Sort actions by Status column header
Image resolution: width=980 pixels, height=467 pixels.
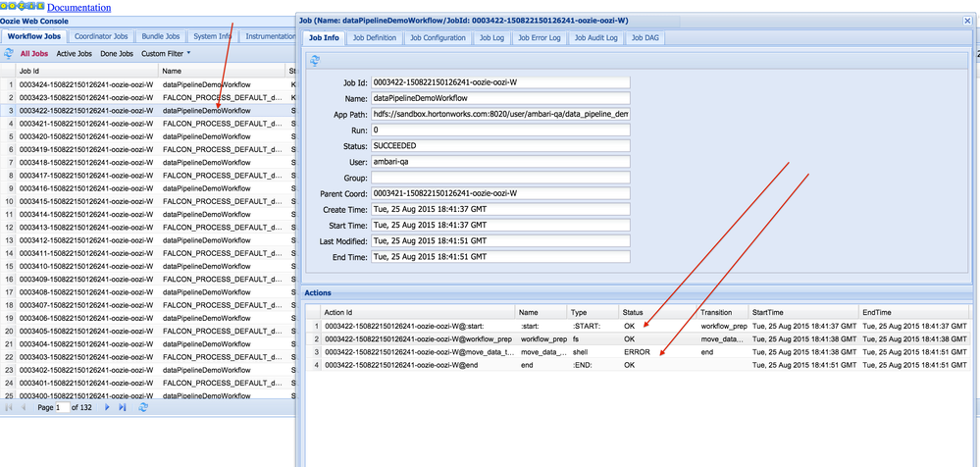[x=634, y=312]
